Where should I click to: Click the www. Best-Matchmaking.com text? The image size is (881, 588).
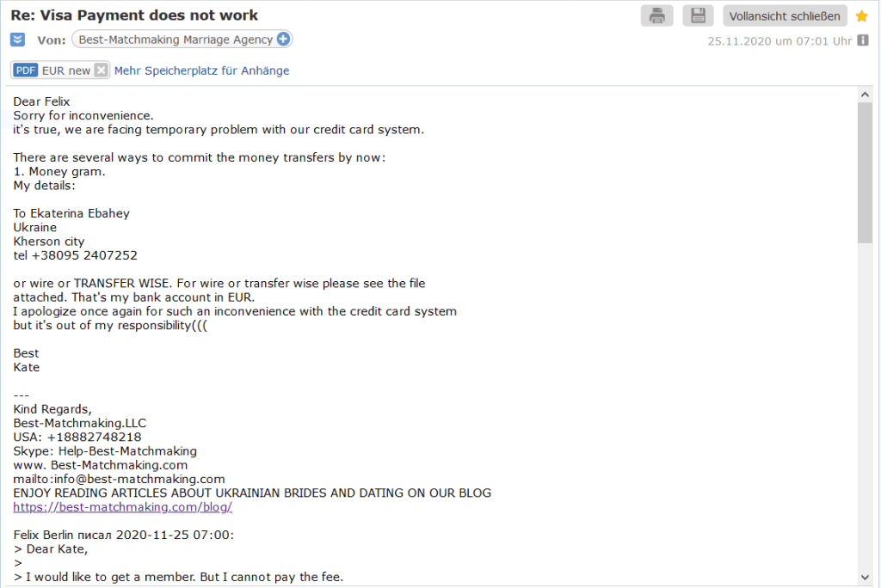click(101, 465)
